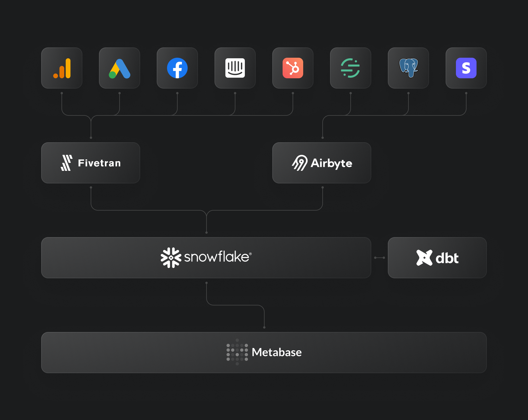Click the purple Stripe S icon
528x420 pixels.
pos(466,68)
